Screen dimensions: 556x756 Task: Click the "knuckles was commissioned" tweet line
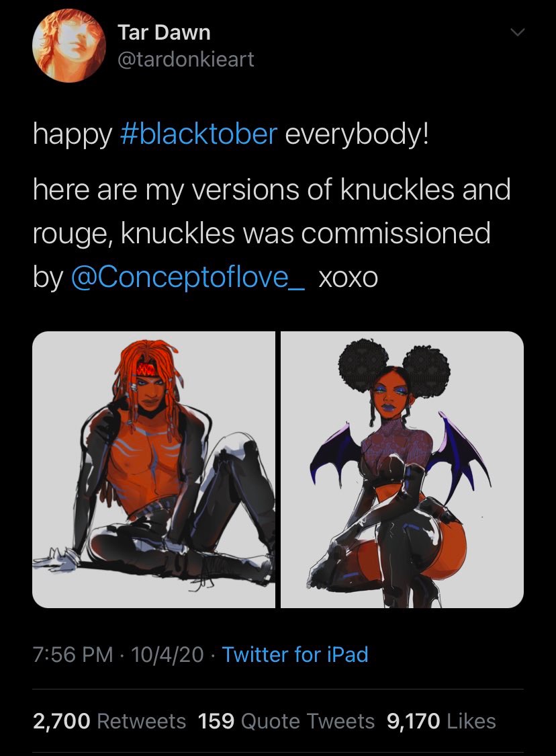305,233
